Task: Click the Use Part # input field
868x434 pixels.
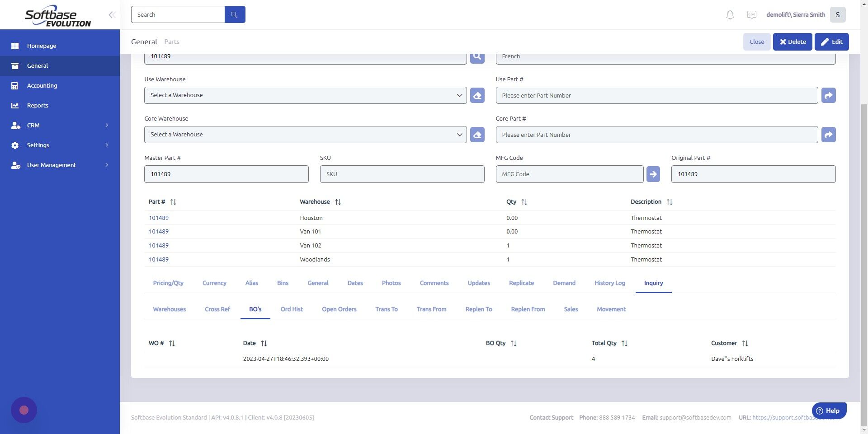Action: [x=656, y=95]
